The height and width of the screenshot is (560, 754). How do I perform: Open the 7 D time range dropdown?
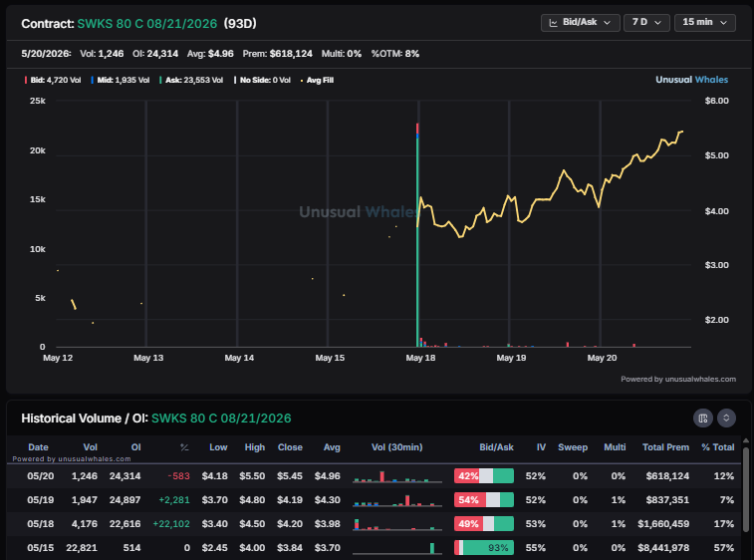point(646,23)
